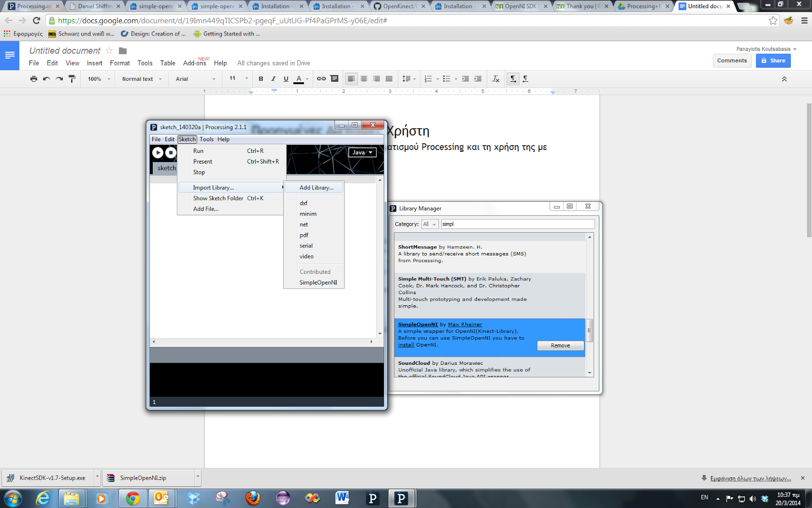Open the Google Docs home icon

pos(10,55)
